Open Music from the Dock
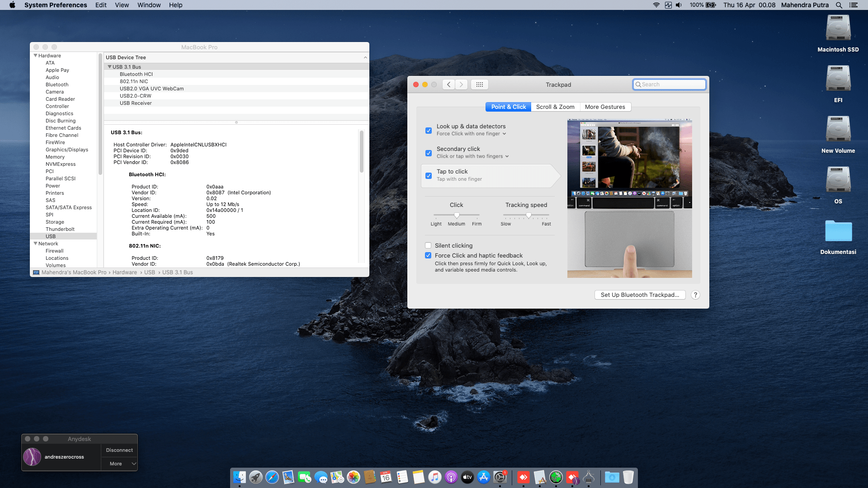This screenshot has height=488, width=868. point(434,477)
